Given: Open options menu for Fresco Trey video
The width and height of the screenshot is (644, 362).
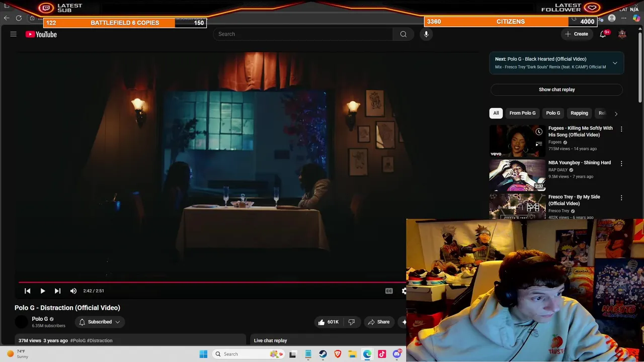Looking at the screenshot, I should (x=621, y=198).
